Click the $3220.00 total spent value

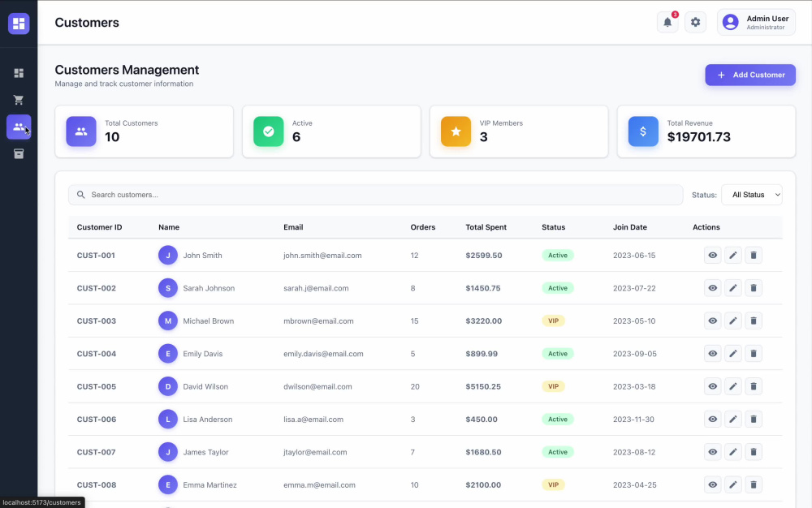483,321
